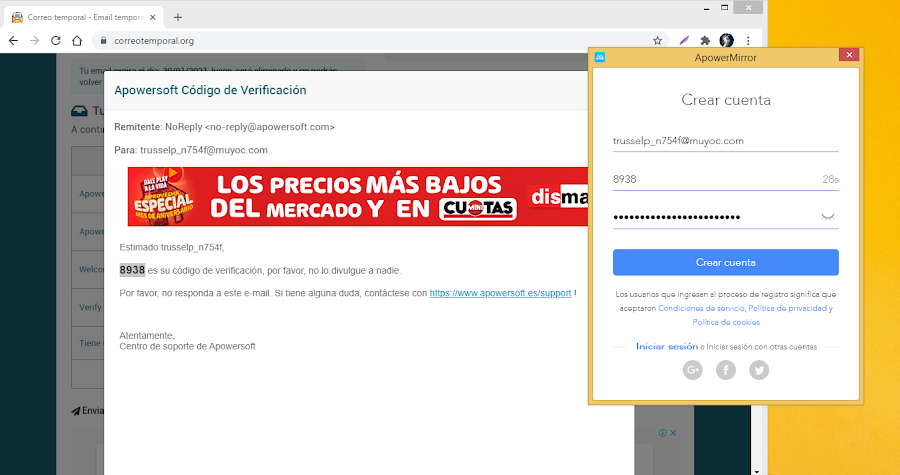Viewport: 900px width, 475px height.
Task: Click the Crear cuenta heading
Action: pyautogui.click(x=726, y=100)
